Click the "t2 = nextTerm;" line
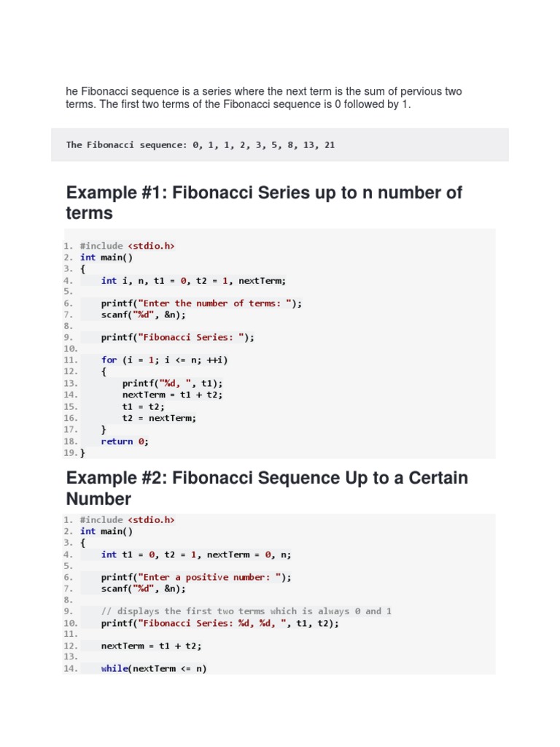 (160, 418)
